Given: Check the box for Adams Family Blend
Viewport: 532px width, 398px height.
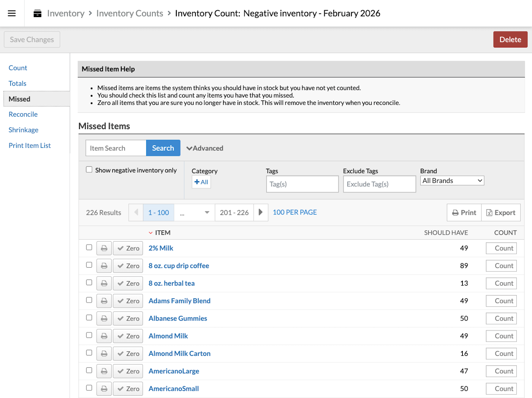Looking at the screenshot, I should pos(89,300).
